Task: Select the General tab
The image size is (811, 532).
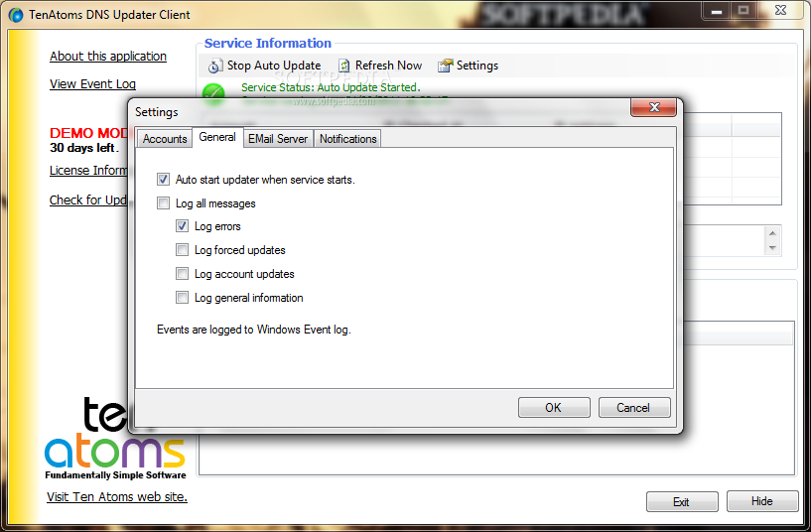Action: pos(217,137)
